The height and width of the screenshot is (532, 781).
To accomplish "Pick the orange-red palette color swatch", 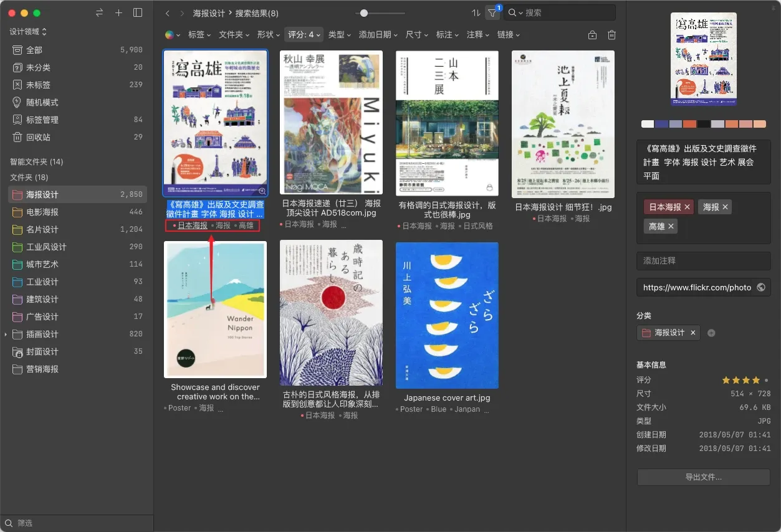I will 689,124.
